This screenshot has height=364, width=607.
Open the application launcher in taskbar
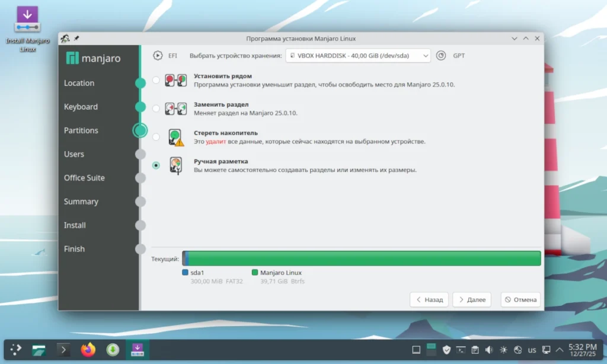click(16, 350)
